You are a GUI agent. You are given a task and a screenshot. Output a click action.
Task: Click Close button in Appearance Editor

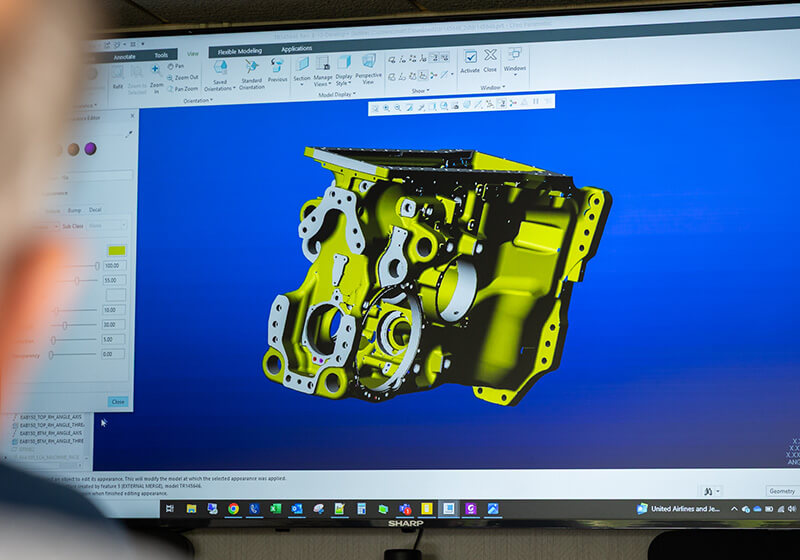[118, 402]
